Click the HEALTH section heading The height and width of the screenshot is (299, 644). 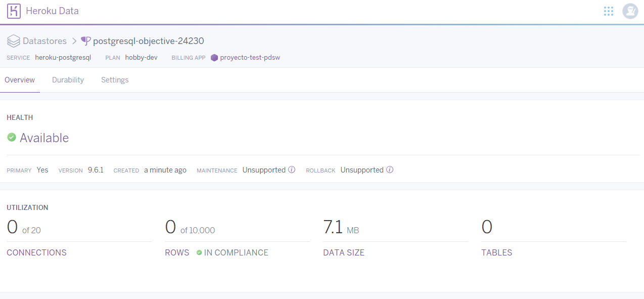tap(20, 117)
